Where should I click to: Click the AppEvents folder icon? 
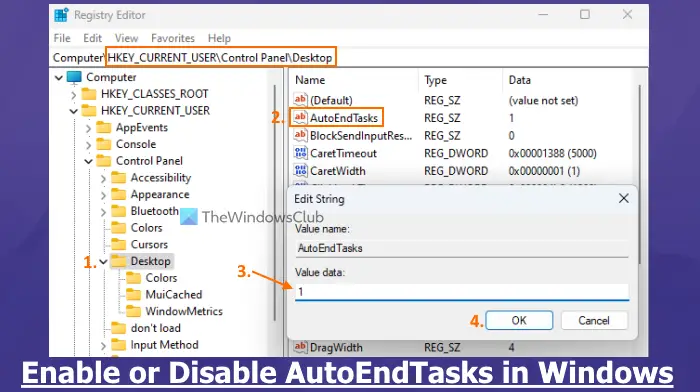pos(104,128)
